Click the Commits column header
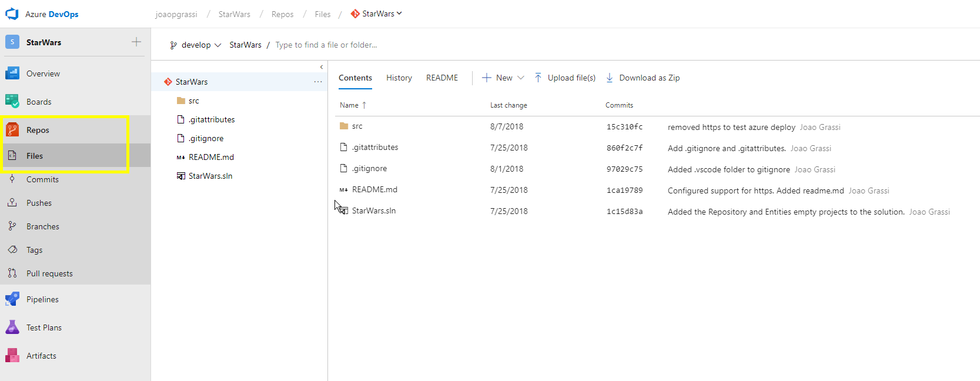The width and height of the screenshot is (980, 381). pos(619,105)
